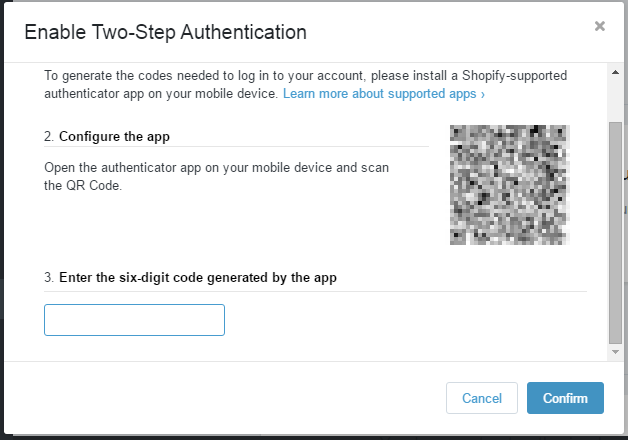
Task: Click the scrollbar down arrow
Action: (615, 352)
